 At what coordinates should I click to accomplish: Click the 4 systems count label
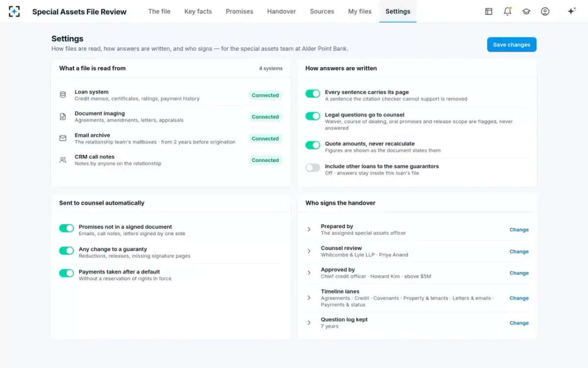pos(270,68)
